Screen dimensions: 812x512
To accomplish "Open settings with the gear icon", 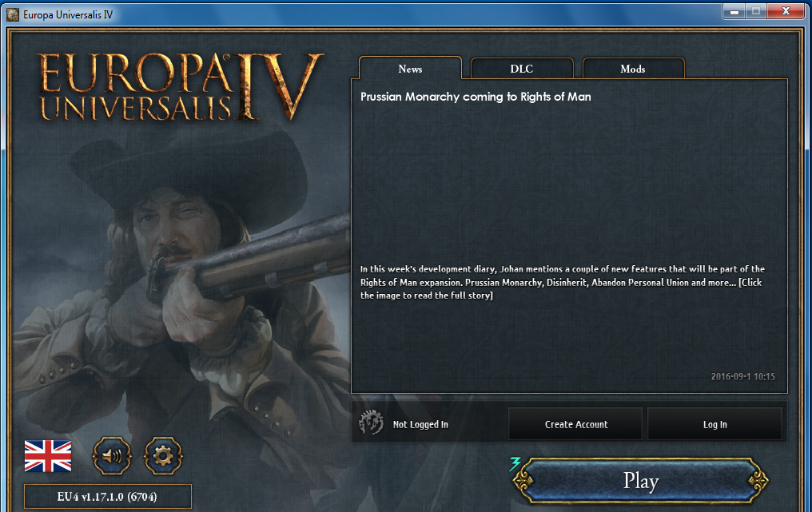I will pyautogui.click(x=163, y=455).
